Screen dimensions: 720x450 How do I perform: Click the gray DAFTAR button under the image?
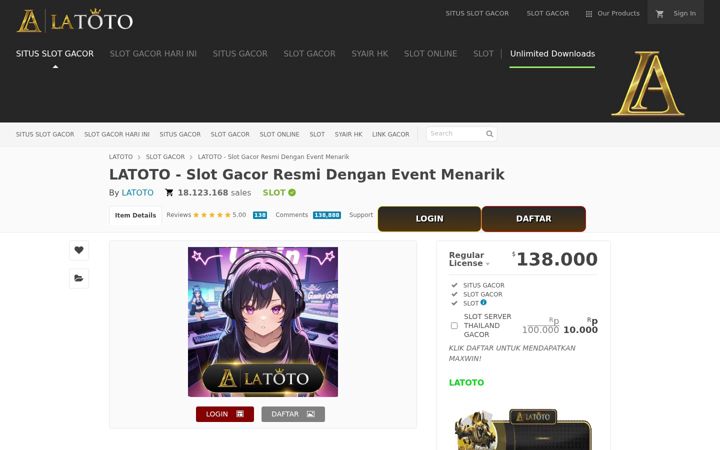293,414
